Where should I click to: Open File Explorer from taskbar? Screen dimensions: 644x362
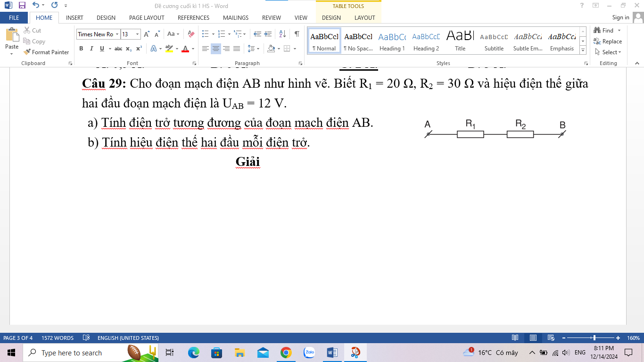(239, 353)
